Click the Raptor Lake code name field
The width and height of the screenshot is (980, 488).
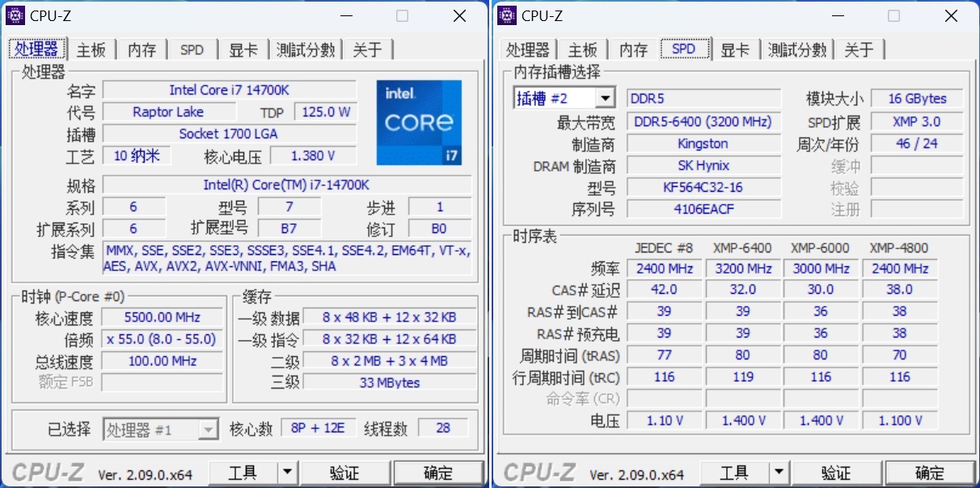[168, 112]
